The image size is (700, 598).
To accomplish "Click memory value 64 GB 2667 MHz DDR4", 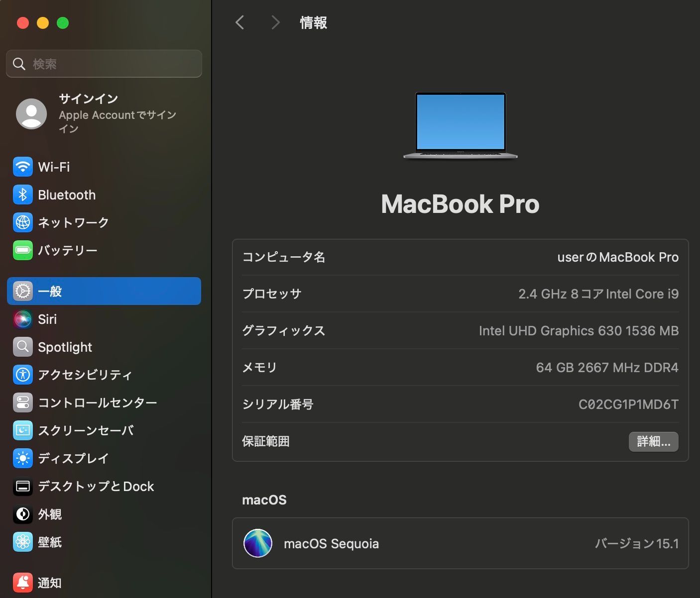I will (x=607, y=368).
